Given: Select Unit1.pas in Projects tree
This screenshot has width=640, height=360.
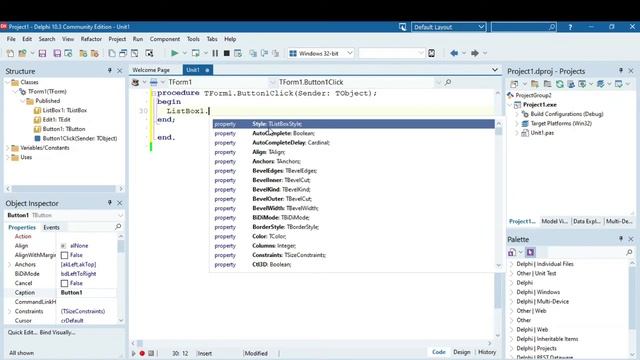Looking at the screenshot, I should (542, 133).
